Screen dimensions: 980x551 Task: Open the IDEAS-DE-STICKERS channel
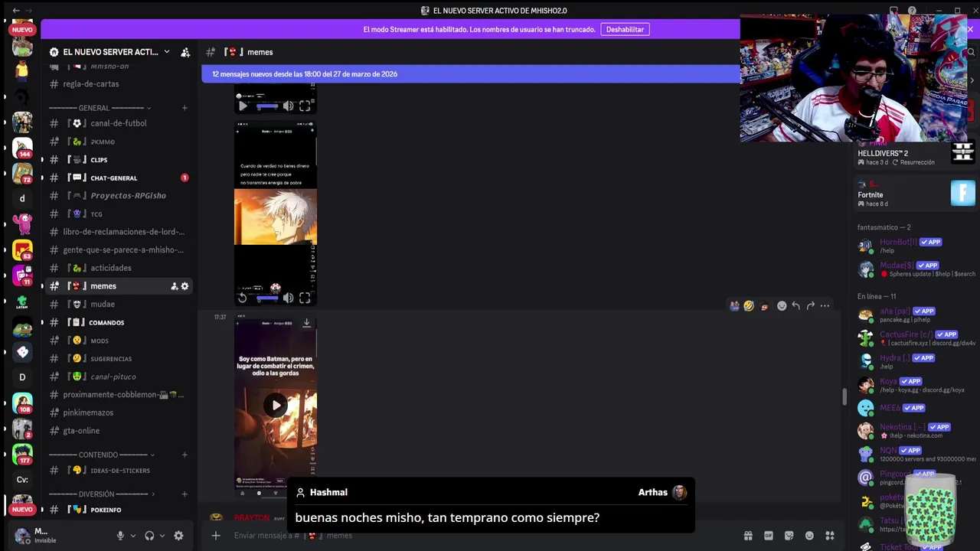click(117, 471)
